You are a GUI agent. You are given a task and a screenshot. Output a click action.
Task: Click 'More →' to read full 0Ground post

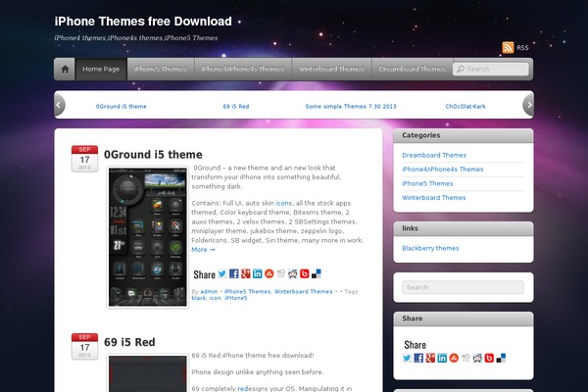[x=203, y=250]
